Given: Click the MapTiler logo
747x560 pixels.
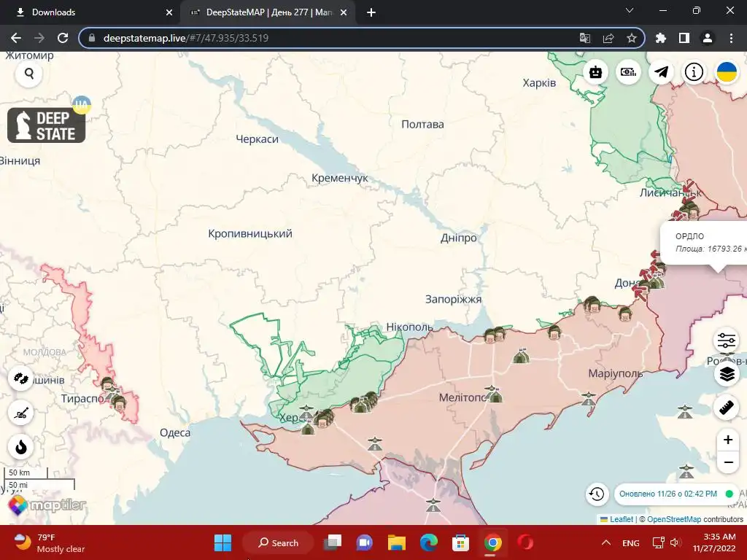Looking at the screenshot, I should 47,505.
